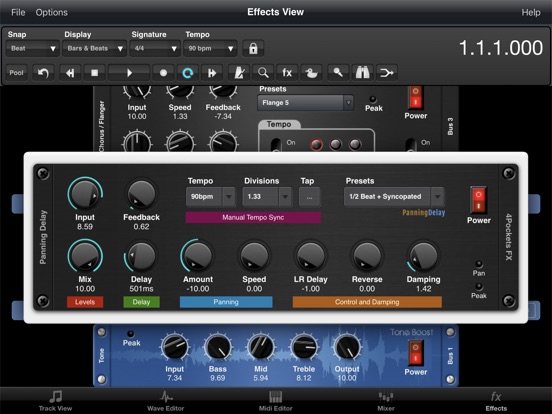Click the duck icon in toolbar

coord(312,73)
